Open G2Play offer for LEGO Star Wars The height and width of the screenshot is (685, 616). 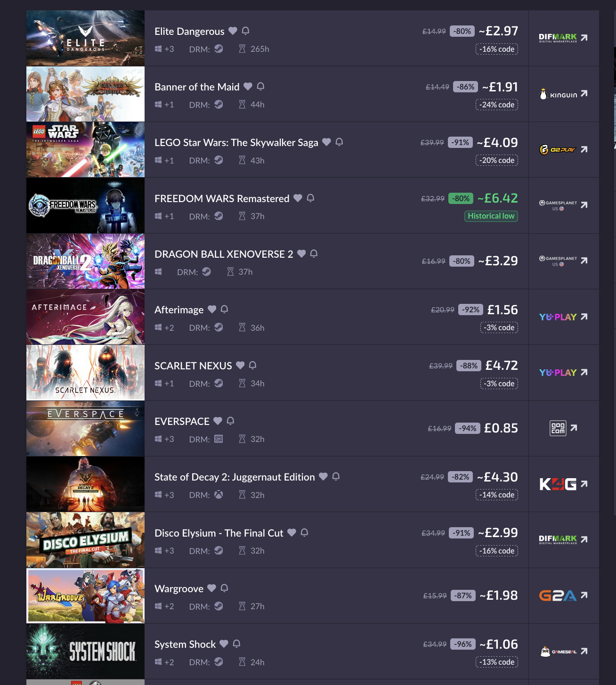563,149
